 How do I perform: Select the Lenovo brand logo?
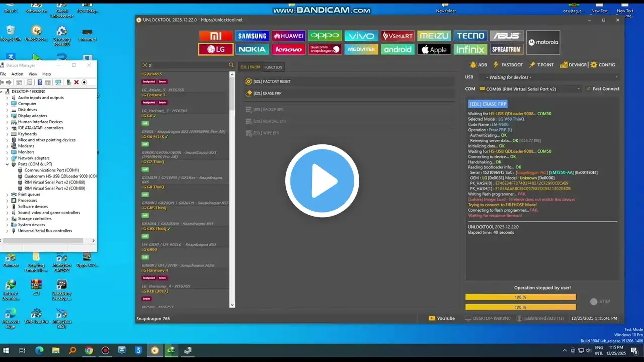coord(289,49)
